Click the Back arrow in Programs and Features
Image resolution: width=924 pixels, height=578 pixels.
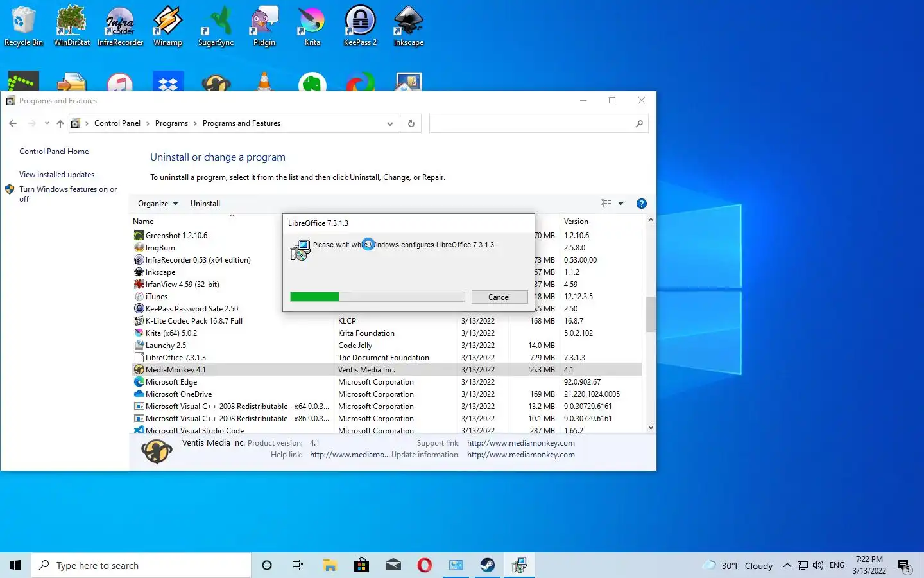tap(13, 123)
